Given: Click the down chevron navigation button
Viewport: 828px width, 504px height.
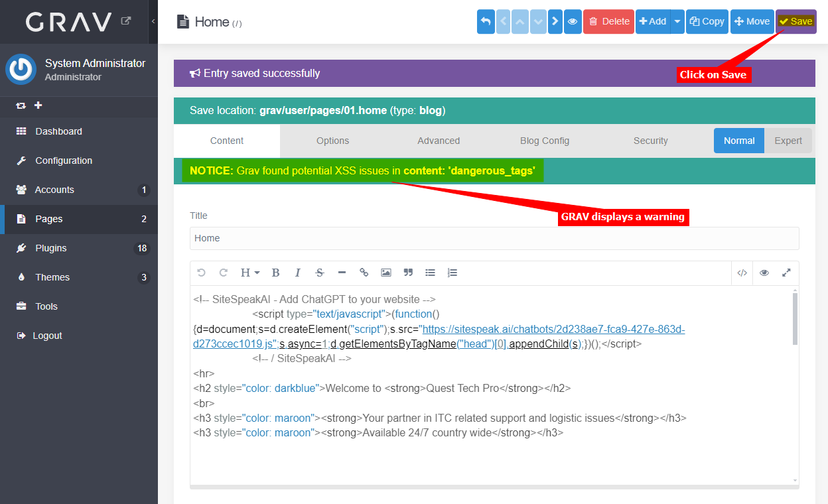Looking at the screenshot, I should 538,21.
